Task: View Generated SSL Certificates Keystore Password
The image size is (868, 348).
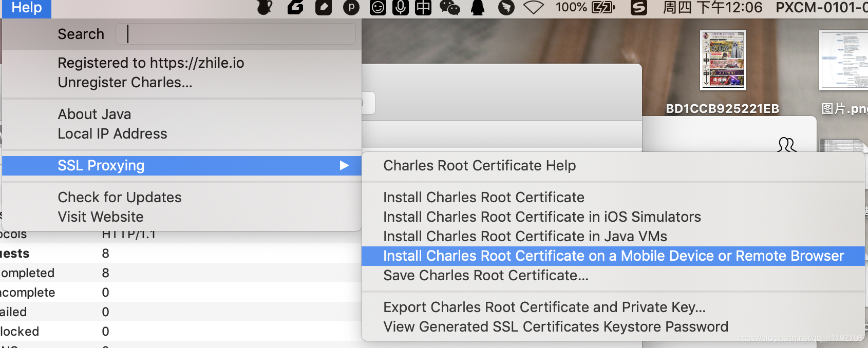Action: [x=556, y=326]
